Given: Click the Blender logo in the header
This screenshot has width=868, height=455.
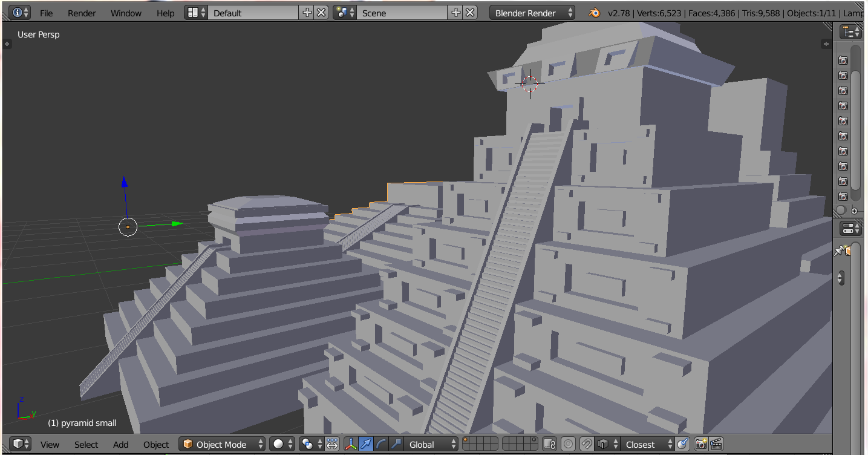Looking at the screenshot, I should tap(595, 13).
